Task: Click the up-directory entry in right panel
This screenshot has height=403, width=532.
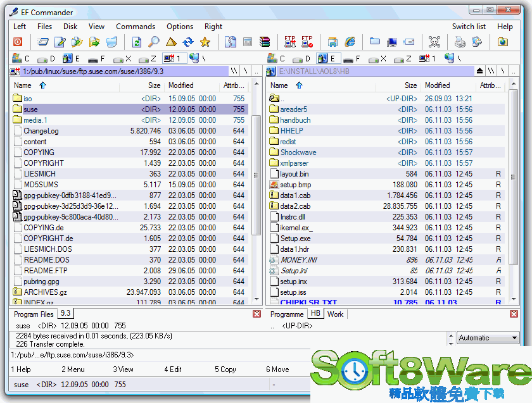Action: coord(386,99)
